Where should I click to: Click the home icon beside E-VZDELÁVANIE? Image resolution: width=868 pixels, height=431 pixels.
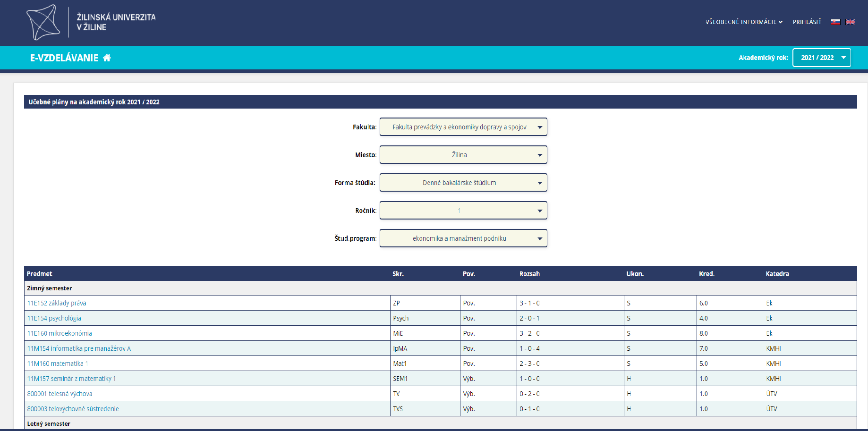point(107,58)
